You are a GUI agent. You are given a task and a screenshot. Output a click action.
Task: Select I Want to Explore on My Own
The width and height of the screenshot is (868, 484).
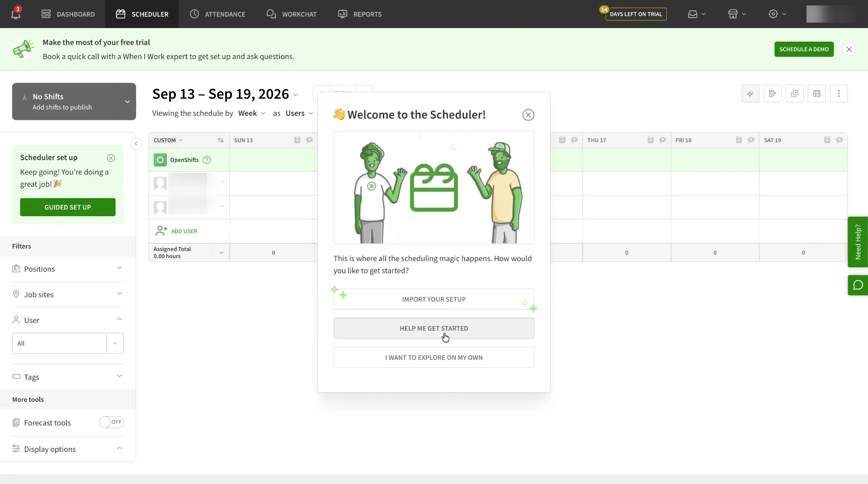tap(434, 357)
